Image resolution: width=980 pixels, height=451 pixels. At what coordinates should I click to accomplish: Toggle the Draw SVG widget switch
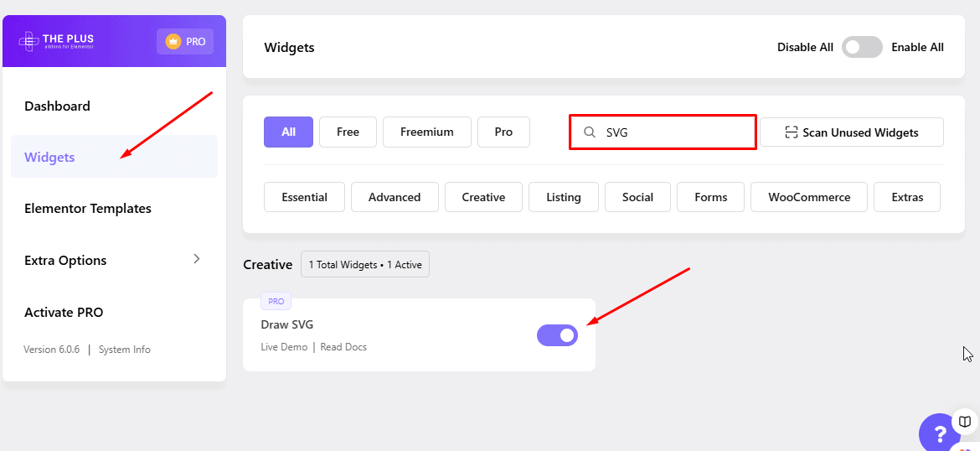557,335
